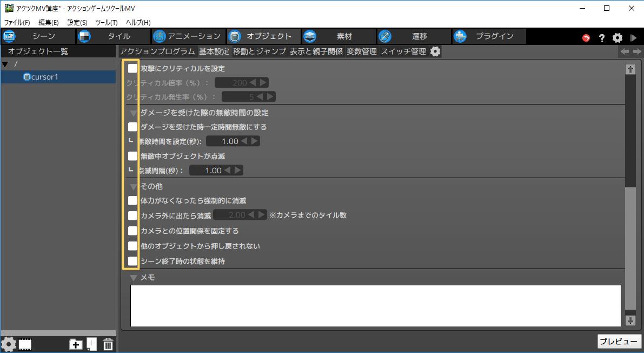Open the アニメーション section button

[x=188, y=36]
